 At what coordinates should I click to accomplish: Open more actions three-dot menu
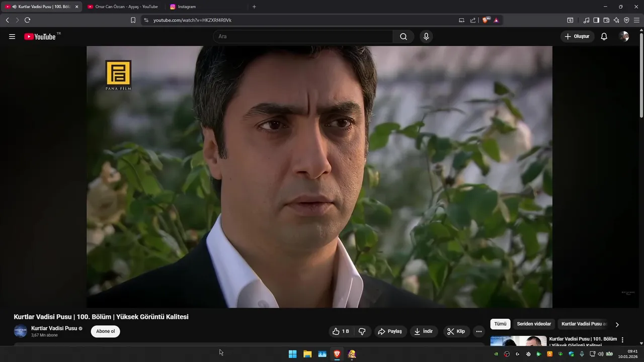[x=479, y=331]
